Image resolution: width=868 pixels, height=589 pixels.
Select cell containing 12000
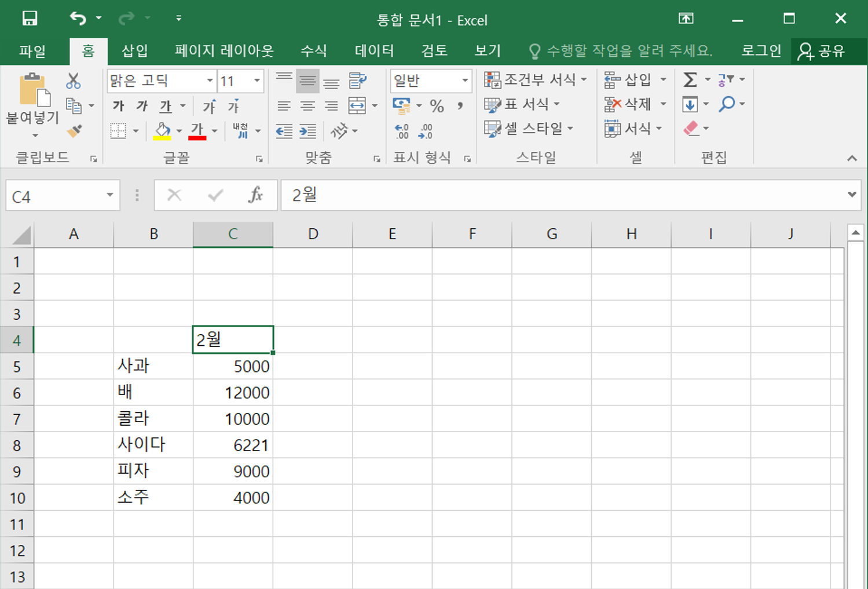click(233, 393)
